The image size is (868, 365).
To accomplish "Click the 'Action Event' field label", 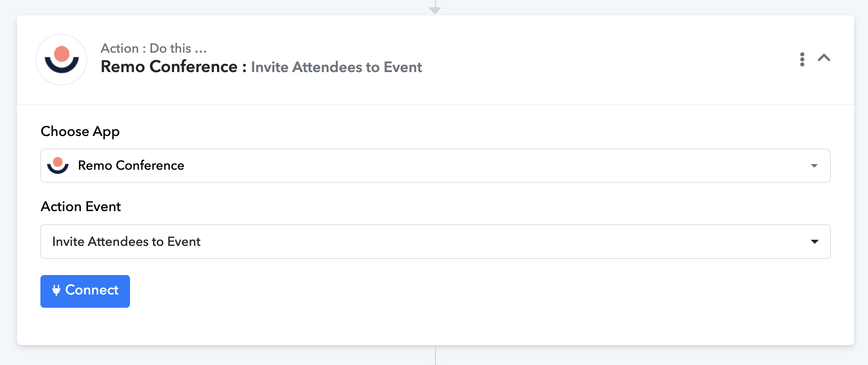I will pos(81,207).
